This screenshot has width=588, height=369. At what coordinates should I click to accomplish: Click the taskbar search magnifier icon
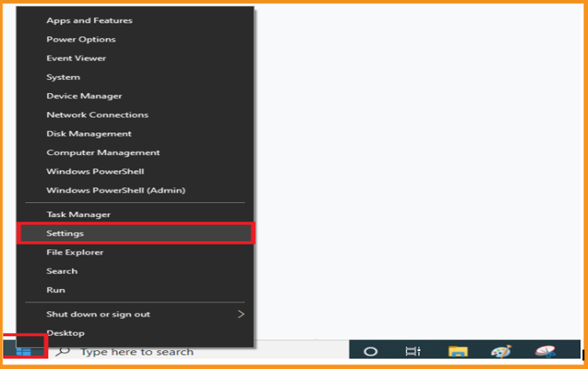pos(63,352)
